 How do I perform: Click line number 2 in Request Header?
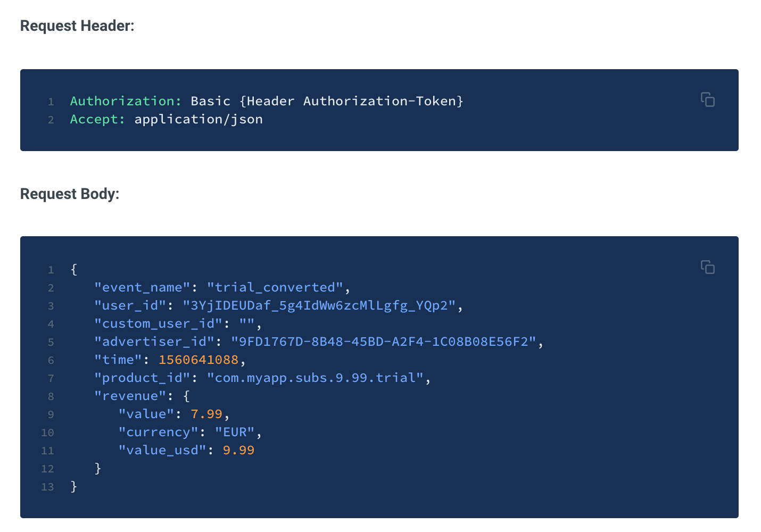(x=51, y=120)
